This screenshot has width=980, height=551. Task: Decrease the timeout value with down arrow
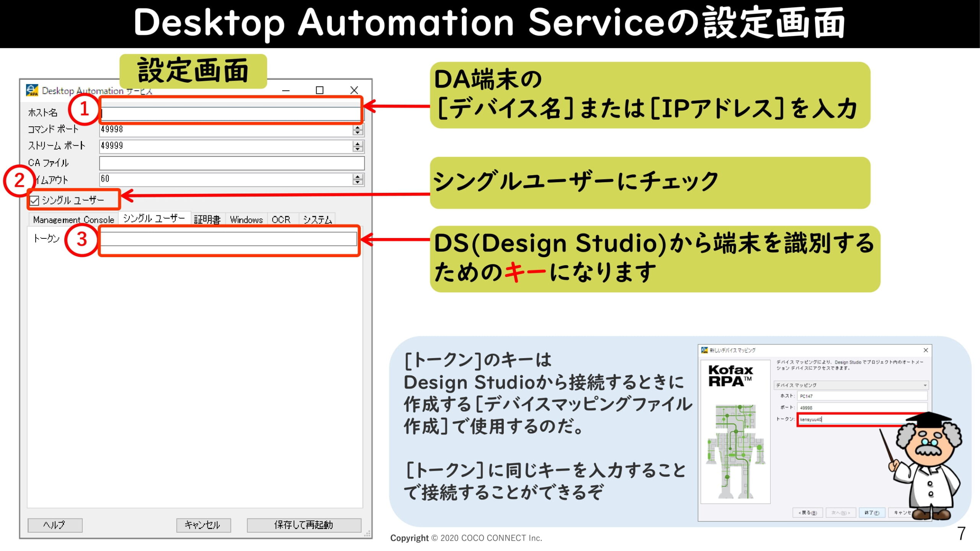pyautogui.click(x=358, y=182)
